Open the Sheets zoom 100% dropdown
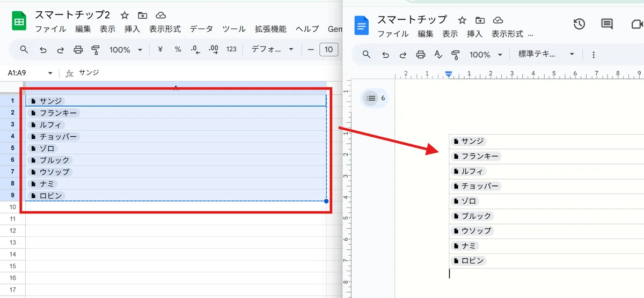The height and width of the screenshot is (298, 644). [126, 50]
